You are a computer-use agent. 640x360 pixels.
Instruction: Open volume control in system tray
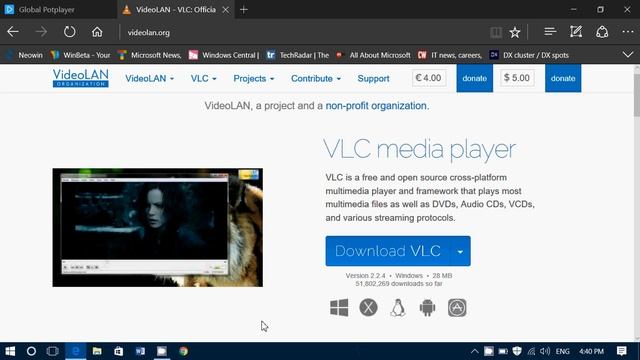pyautogui.click(x=545, y=351)
